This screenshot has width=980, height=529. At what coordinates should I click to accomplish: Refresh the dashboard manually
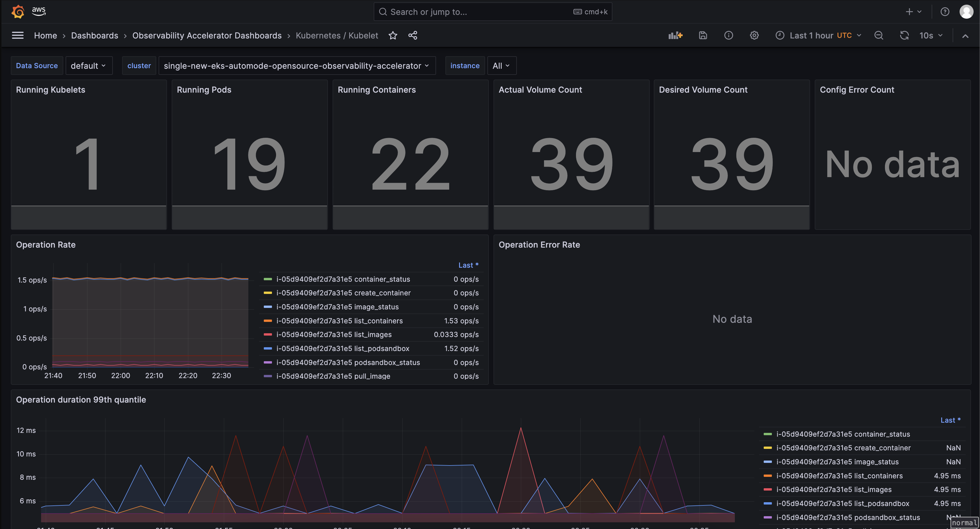point(905,35)
